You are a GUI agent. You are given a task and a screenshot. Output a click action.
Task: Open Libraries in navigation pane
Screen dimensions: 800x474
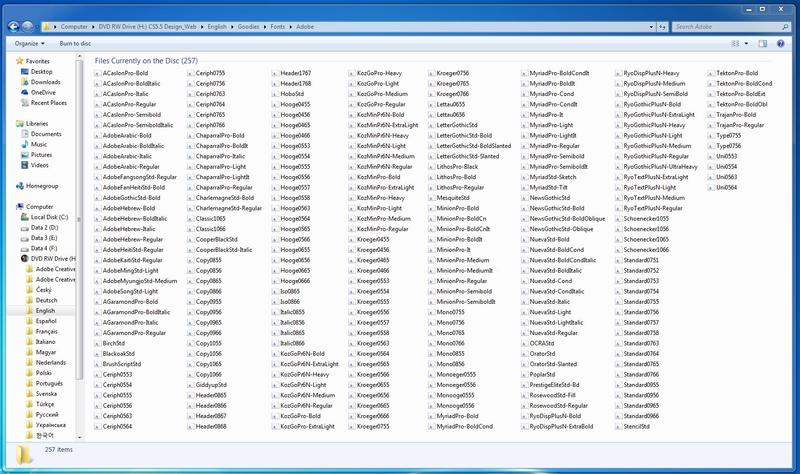pos(32,123)
